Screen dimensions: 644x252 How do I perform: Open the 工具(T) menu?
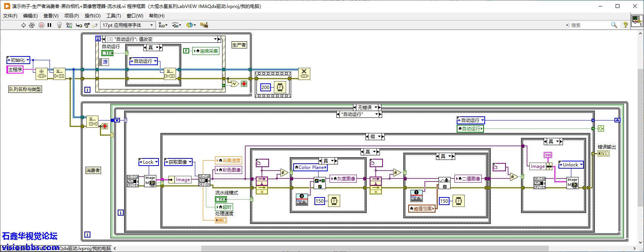click(x=114, y=16)
